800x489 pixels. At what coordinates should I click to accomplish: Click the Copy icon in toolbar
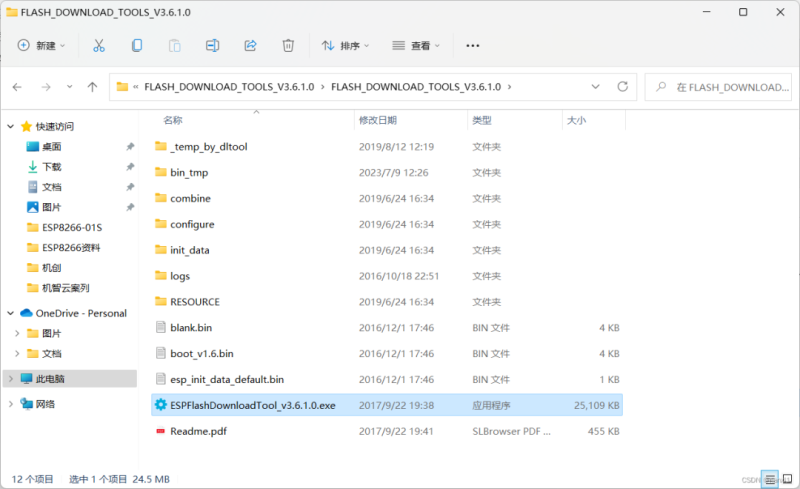137,46
